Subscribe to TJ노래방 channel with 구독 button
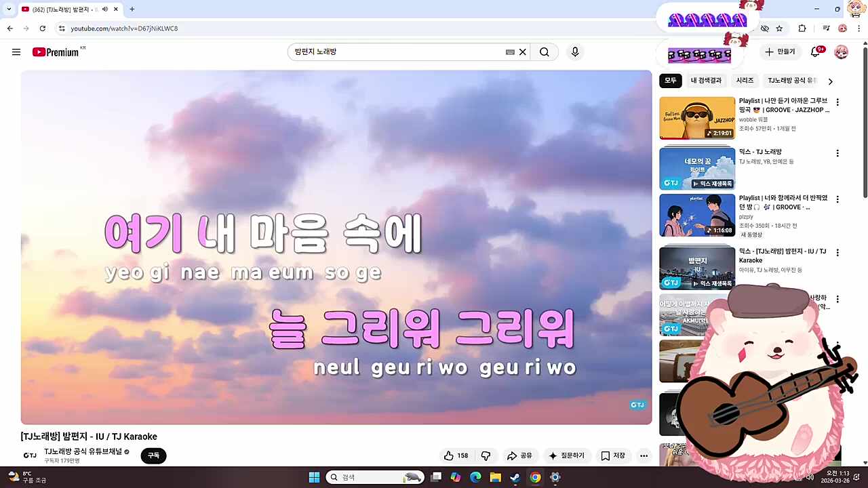 point(153,456)
